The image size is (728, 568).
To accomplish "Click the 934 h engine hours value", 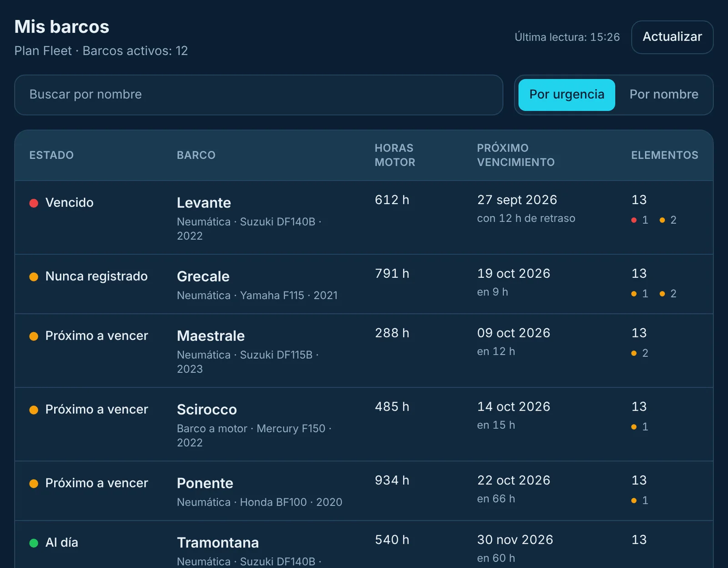I will pos(392,481).
